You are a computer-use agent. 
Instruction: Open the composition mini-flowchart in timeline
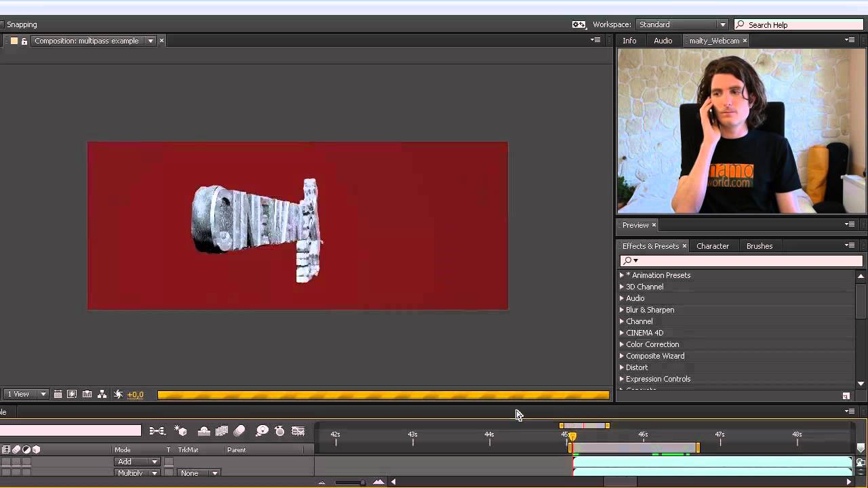coord(157,431)
